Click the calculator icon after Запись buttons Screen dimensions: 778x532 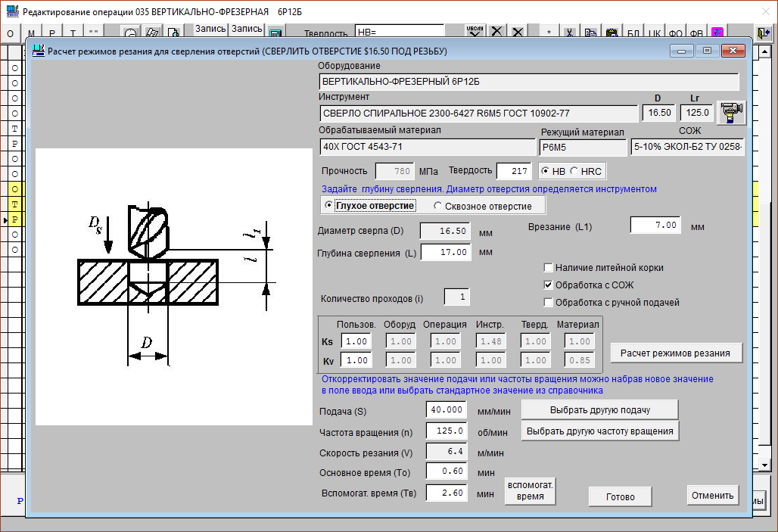click(x=275, y=33)
